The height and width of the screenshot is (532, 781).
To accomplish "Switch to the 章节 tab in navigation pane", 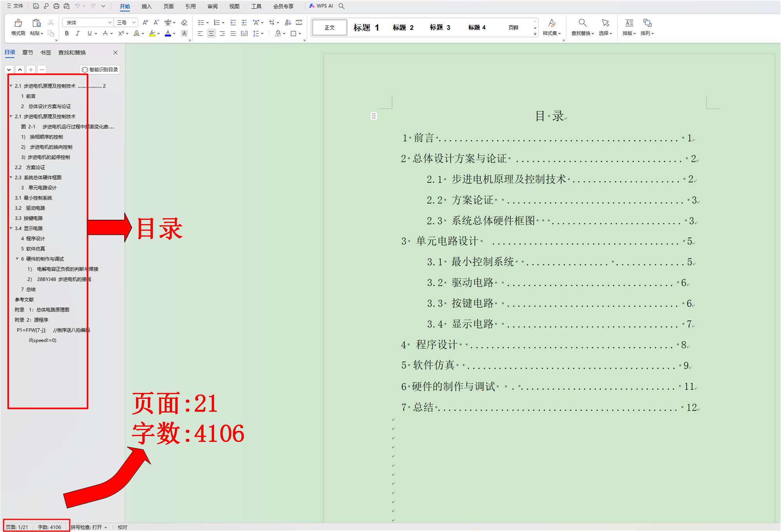I will pyautogui.click(x=28, y=52).
